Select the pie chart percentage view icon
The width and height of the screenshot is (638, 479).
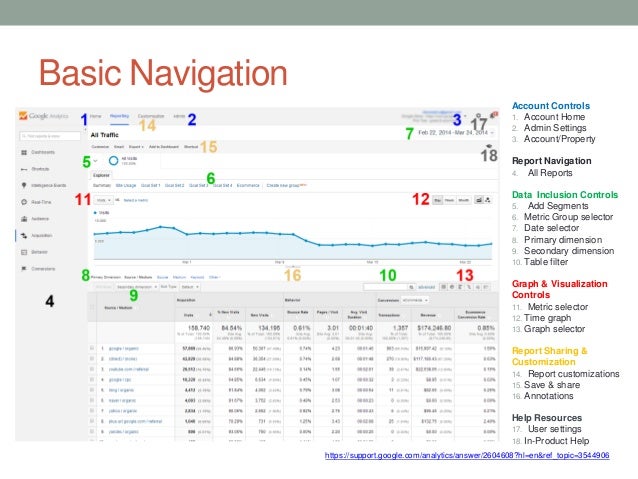452,287
